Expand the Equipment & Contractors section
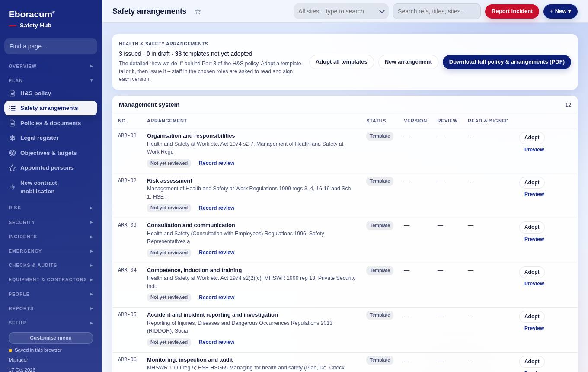The image size is (588, 372). 51,279
